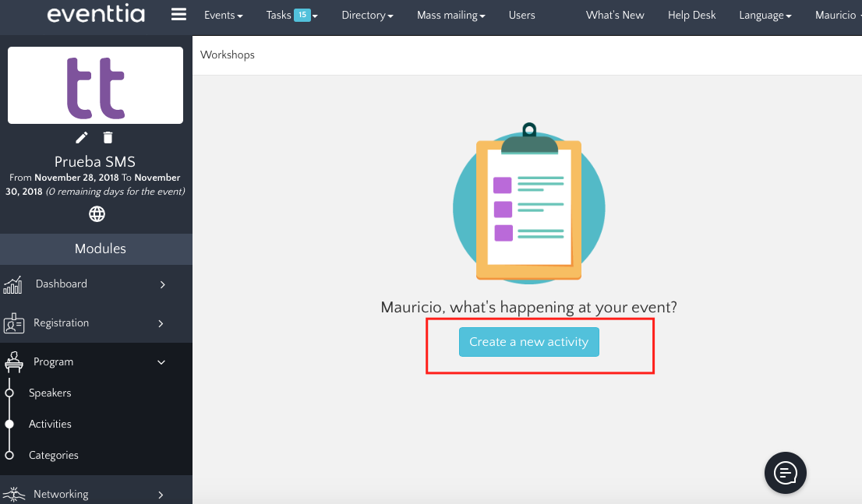Open the Mass mailing menu
862x504 pixels.
click(451, 15)
